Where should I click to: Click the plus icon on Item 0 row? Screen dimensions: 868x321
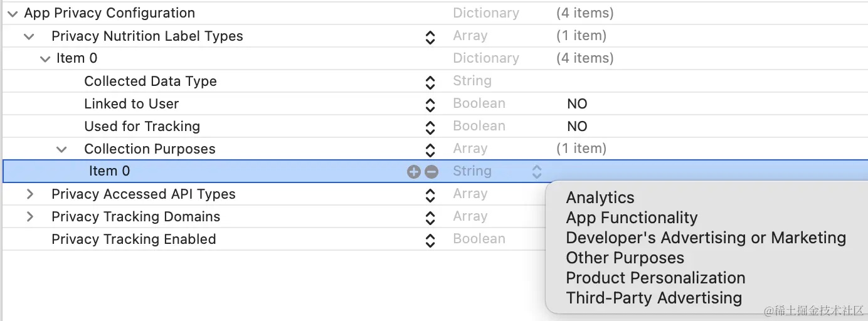click(x=413, y=172)
